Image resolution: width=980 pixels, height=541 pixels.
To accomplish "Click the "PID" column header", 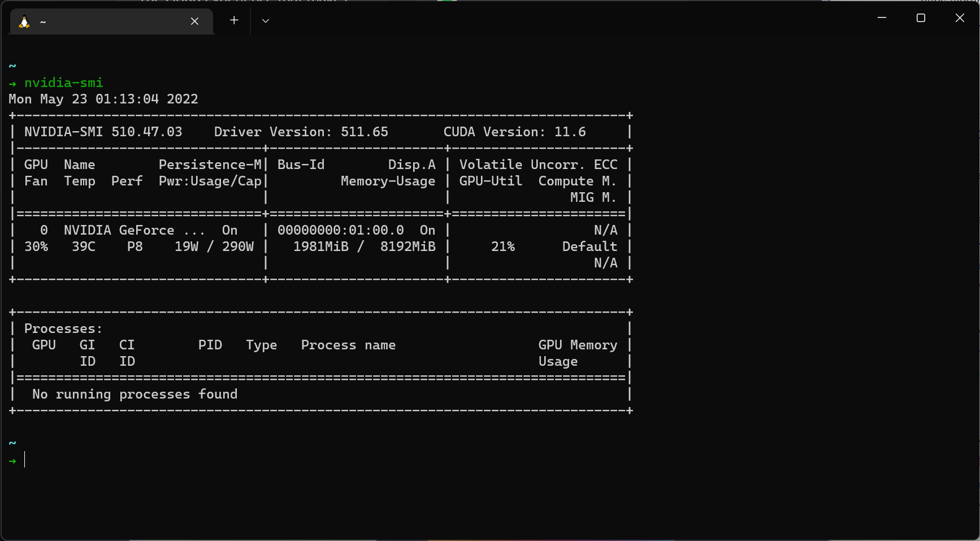I will click(210, 345).
